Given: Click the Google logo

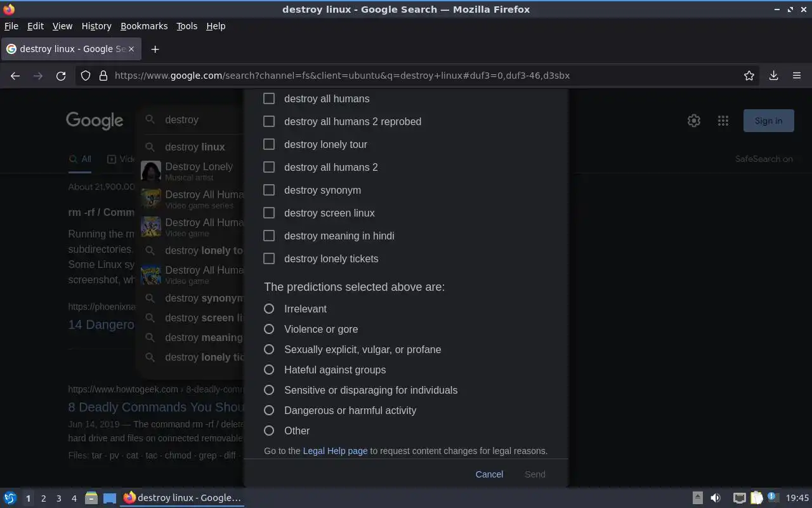Looking at the screenshot, I should click(95, 121).
